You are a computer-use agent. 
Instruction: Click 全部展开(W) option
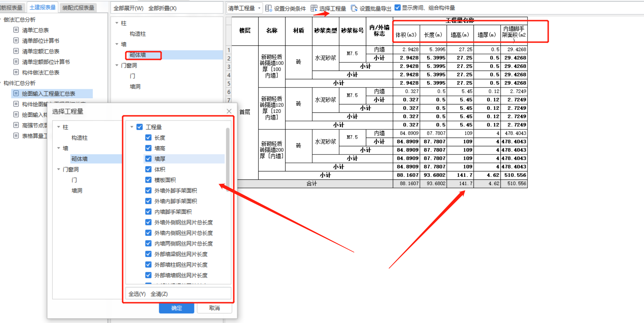coord(128,8)
